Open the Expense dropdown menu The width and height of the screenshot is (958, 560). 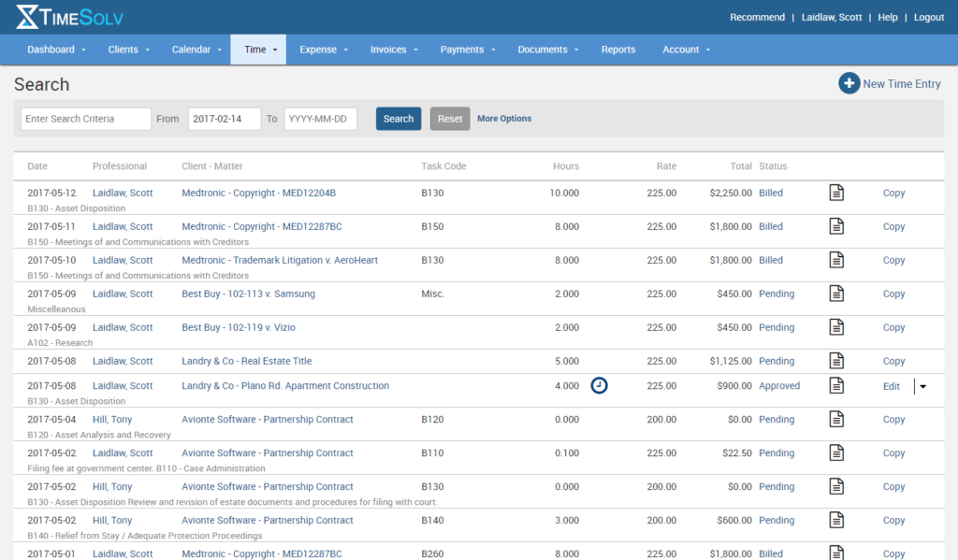pos(323,49)
